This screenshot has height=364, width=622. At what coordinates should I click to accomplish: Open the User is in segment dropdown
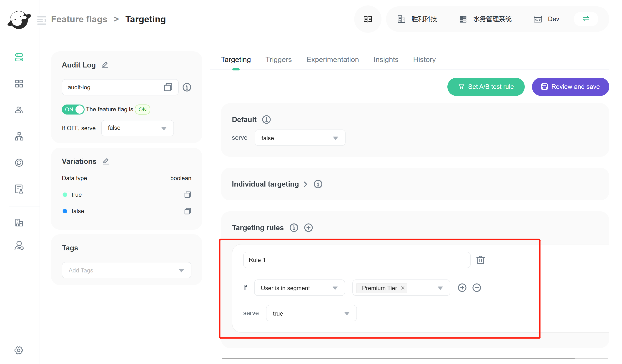tap(299, 288)
